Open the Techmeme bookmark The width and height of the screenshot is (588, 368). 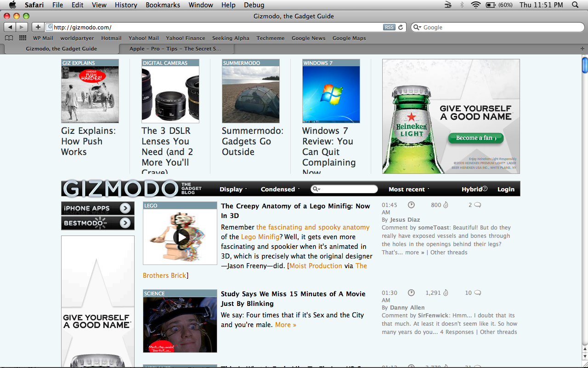(x=271, y=38)
